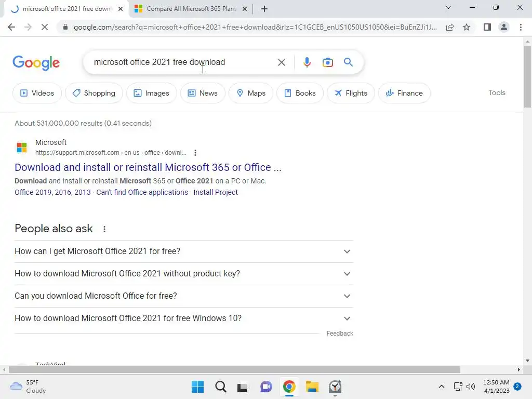Viewport: 532px width, 399px height.
Task: Open the Chat app on taskbar
Action: tap(266, 387)
